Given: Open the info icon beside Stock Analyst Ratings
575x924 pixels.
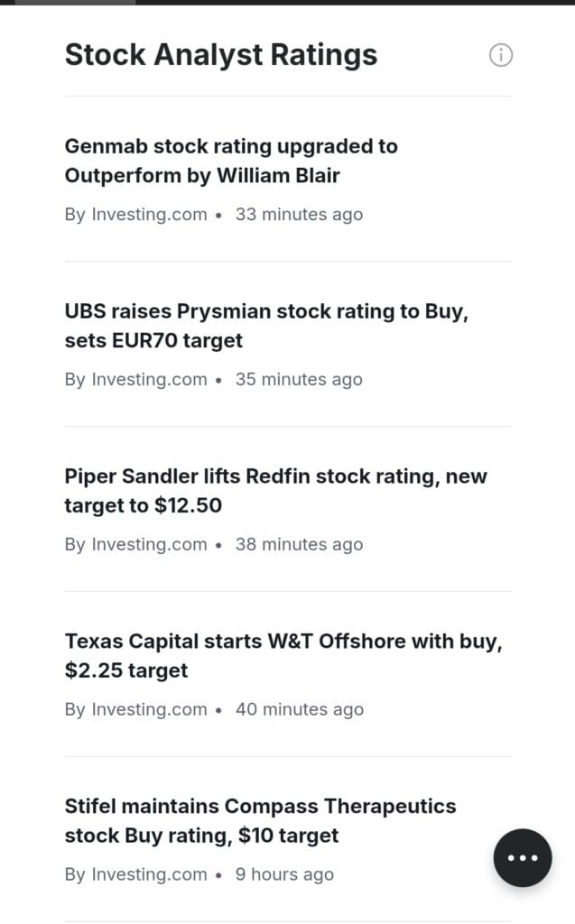Looking at the screenshot, I should [x=501, y=55].
